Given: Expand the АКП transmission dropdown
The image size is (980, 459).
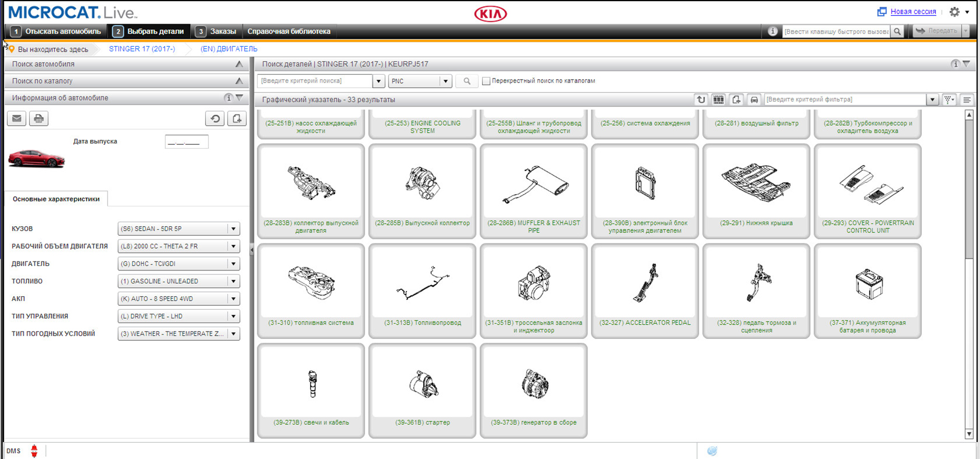Looking at the screenshot, I should (x=233, y=299).
